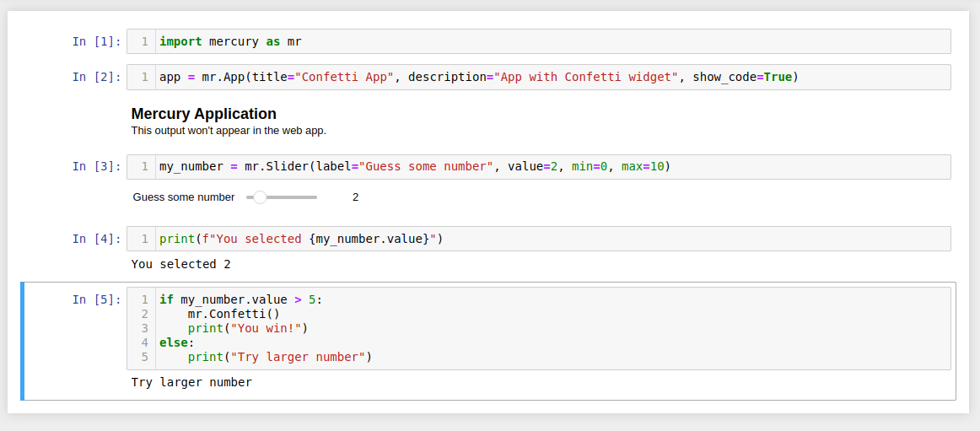Click the print("Try larger number") code line
This screenshot has height=431, width=980.
click(x=279, y=358)
